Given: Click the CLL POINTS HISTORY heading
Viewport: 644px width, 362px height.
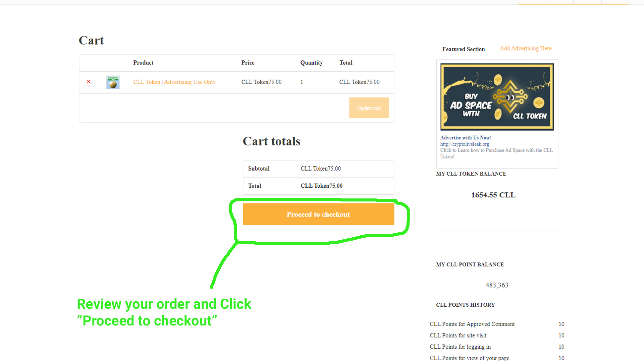Looking at the screenshot, I should pos(465,305).
